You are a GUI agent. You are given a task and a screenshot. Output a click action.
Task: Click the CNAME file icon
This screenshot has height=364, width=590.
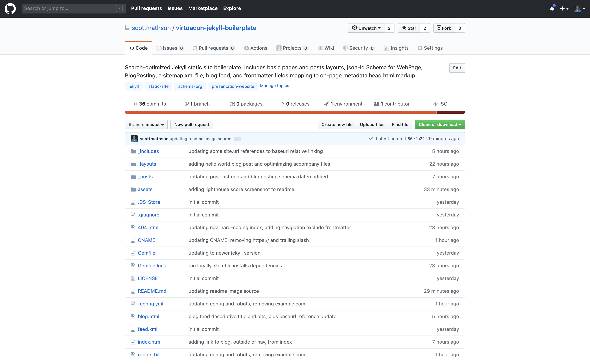click(133, 240)
